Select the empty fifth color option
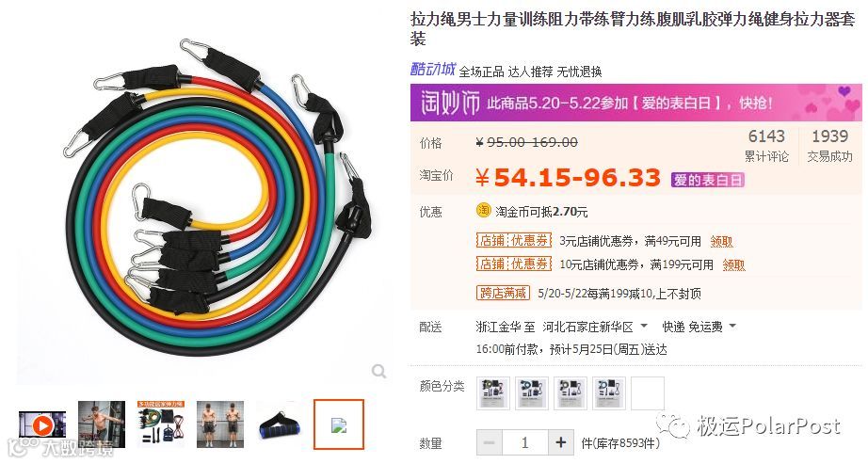 pos(648,393)
